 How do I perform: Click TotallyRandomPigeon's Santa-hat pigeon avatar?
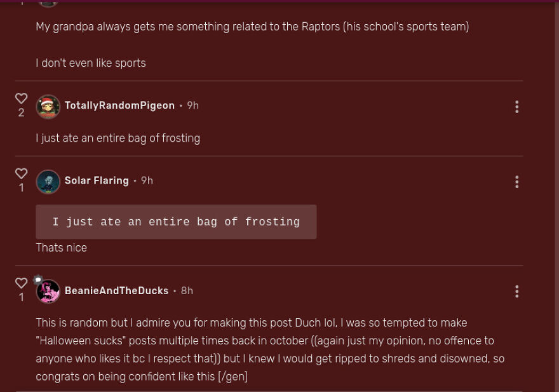coord(48,107)
